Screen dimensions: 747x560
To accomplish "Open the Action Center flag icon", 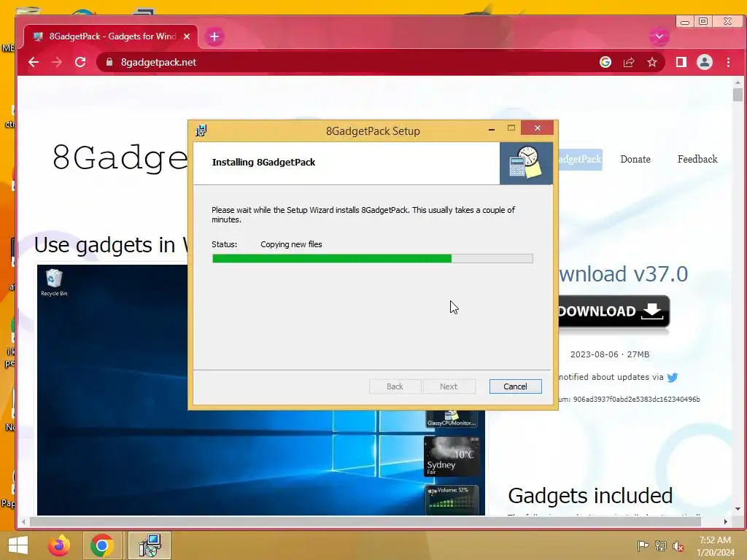I will pos(643,546).
